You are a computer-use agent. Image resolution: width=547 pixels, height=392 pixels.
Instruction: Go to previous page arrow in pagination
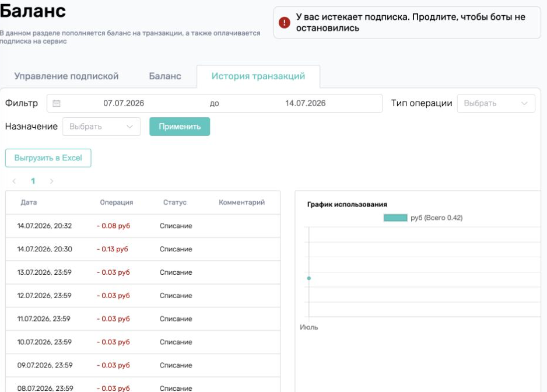point(15,181)
